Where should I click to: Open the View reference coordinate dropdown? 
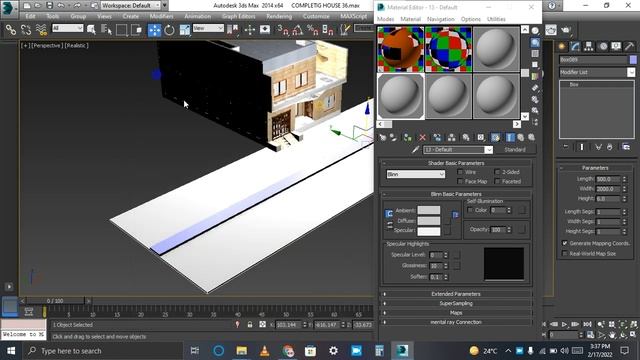pos(208,28)
